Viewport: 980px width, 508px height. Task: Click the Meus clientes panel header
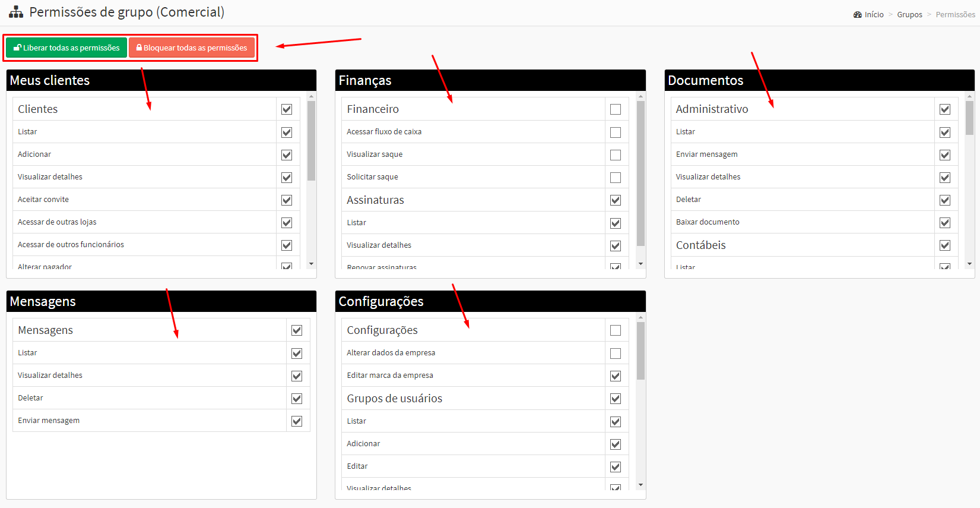161,80
